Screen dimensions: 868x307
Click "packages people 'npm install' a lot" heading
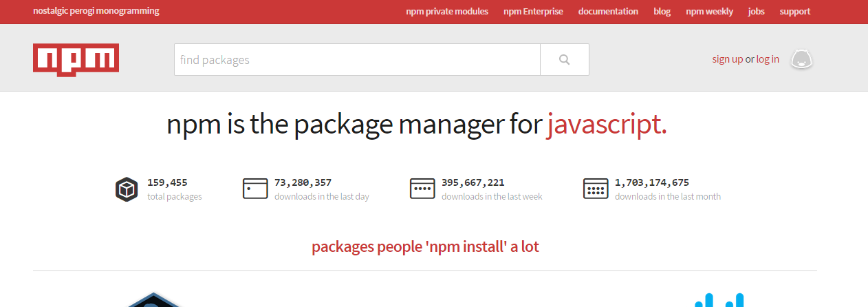[425, 246]
